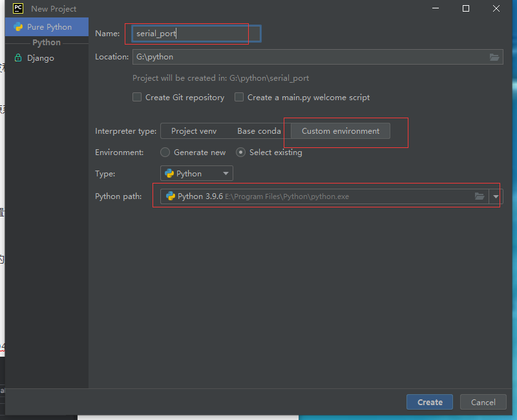The image size is (517, 420).
Task: Maximize the New Project window
Action: click(x=466, y=8)
